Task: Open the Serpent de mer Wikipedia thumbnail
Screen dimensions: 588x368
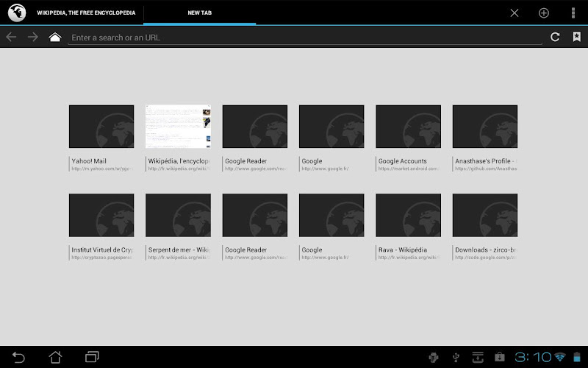Action: point(178,216)
